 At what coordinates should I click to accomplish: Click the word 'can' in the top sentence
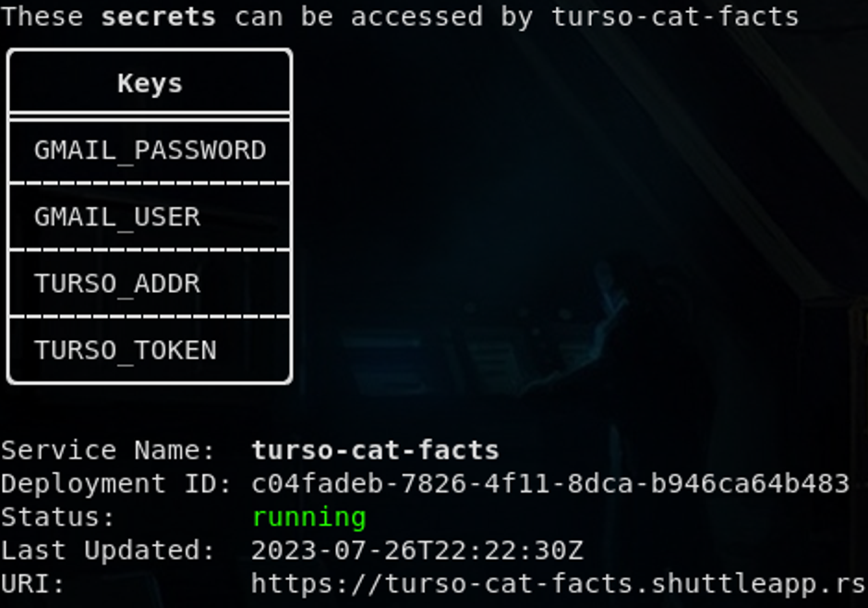[258, 17]
